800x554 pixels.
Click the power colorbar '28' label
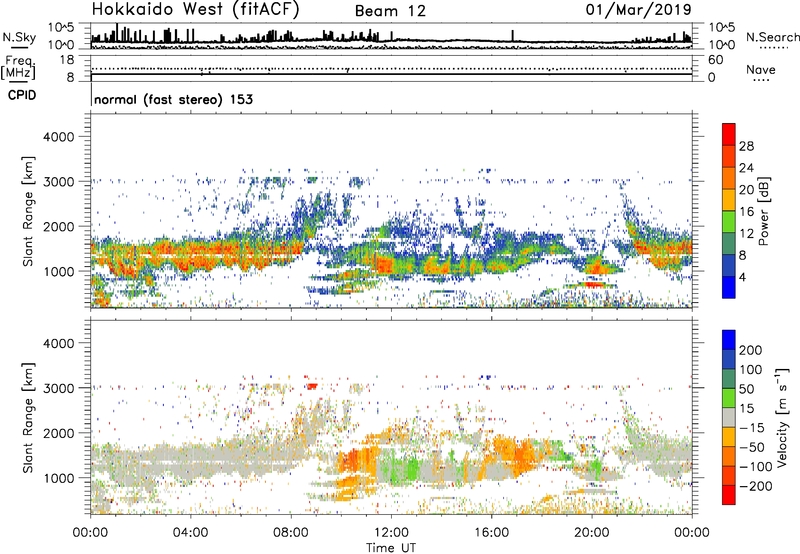click(746, 146)
